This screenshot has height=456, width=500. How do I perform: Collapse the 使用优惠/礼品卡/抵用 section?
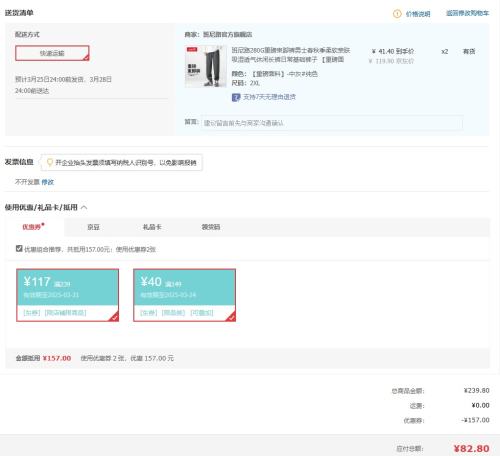point(84,207)
